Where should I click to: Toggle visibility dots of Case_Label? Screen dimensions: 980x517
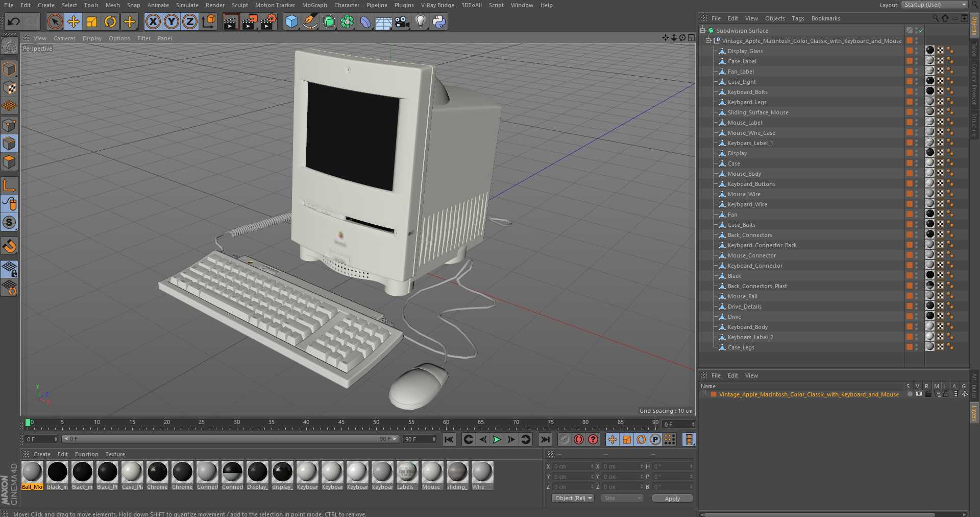tap(917, 61)
